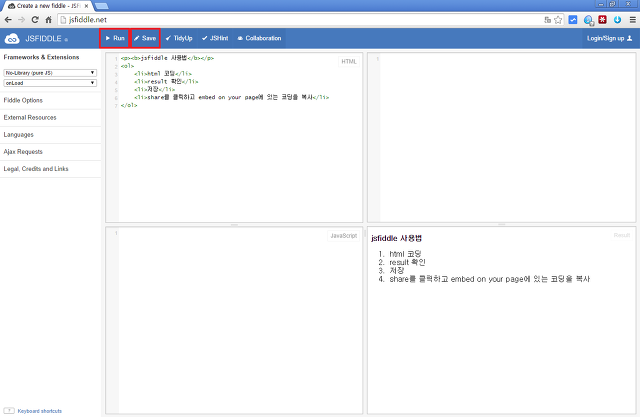Open the round blue globe extension icon
This screenshot has height=417, width=640.
click(588, 20)
